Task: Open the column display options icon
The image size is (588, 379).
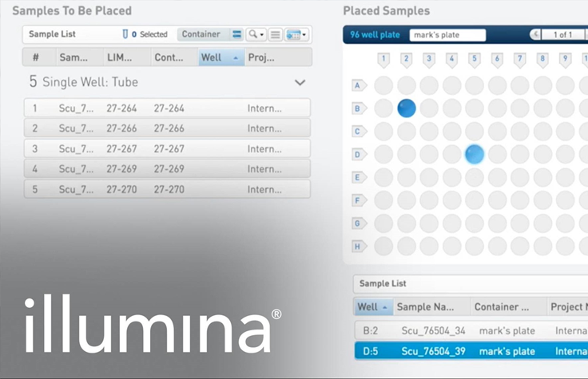Action: coord(296,34)
